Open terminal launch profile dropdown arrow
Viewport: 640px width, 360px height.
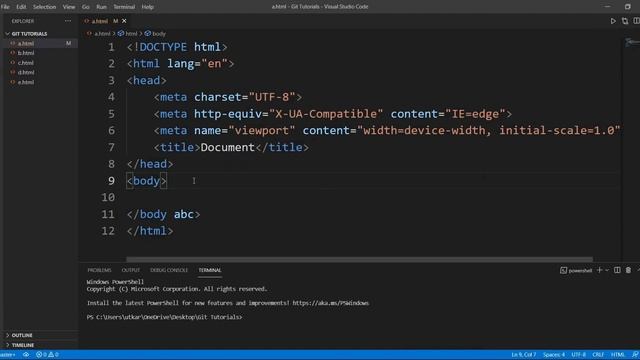[607, 270]
